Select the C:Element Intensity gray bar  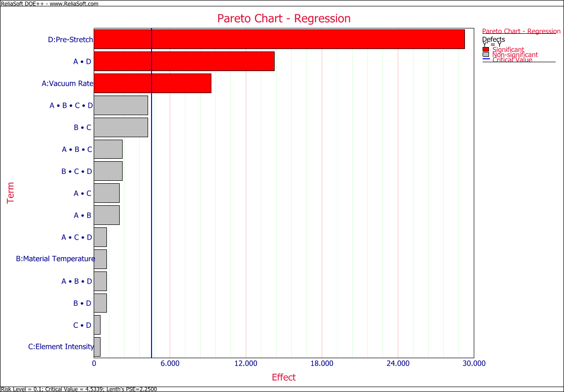[97, 347]
